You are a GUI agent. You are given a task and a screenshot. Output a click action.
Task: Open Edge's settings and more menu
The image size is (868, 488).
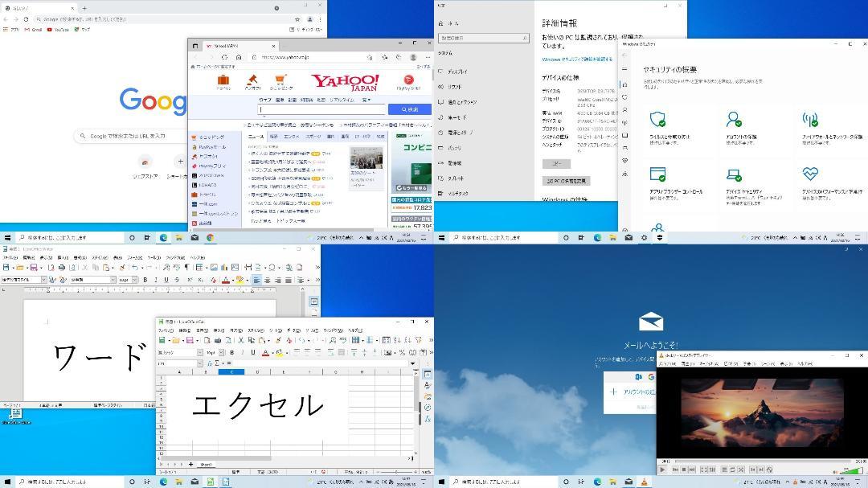click(428, 57)
